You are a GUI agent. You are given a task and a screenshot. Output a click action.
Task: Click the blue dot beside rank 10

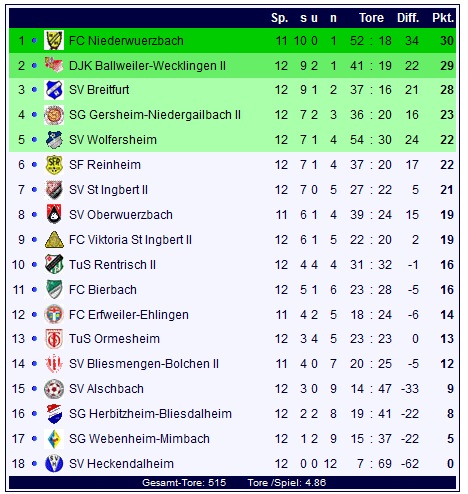point(34,265)
